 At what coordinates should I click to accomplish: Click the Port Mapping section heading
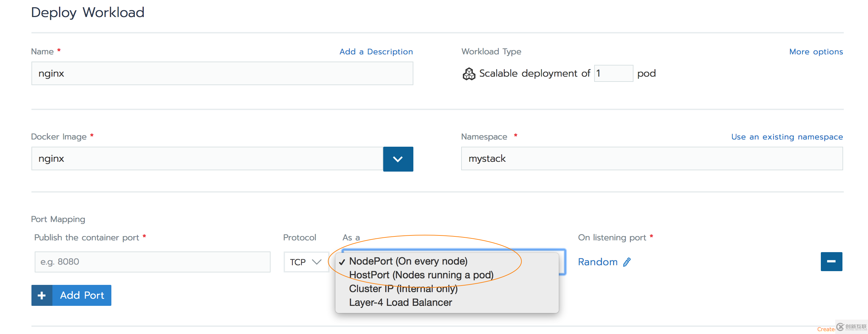pos(58,219)
